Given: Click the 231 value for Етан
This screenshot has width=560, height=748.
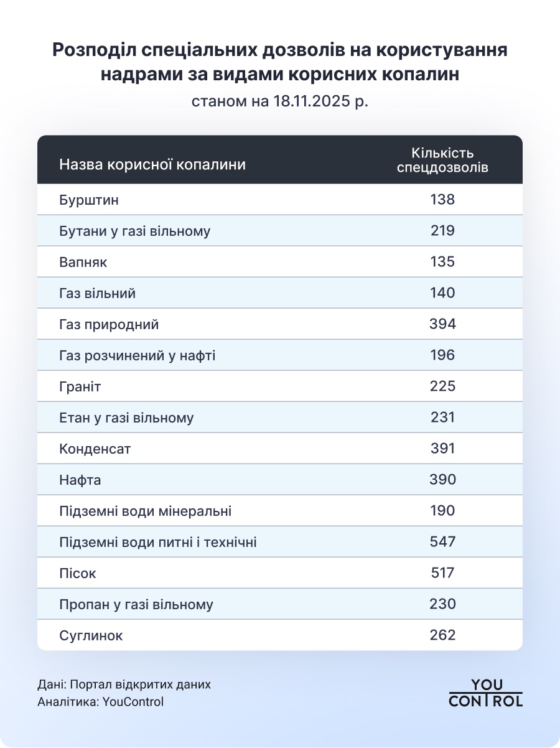Looking at the screenshot, I should (442, 418).
